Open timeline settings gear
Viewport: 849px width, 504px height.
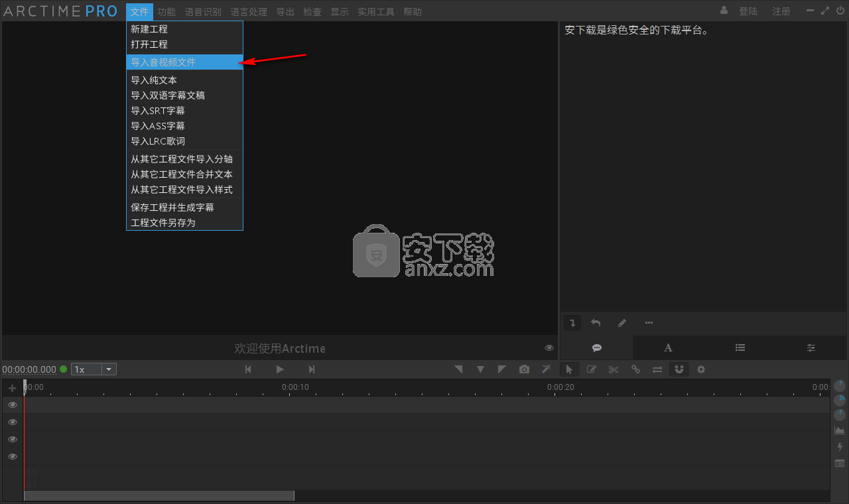coord(701,369)
